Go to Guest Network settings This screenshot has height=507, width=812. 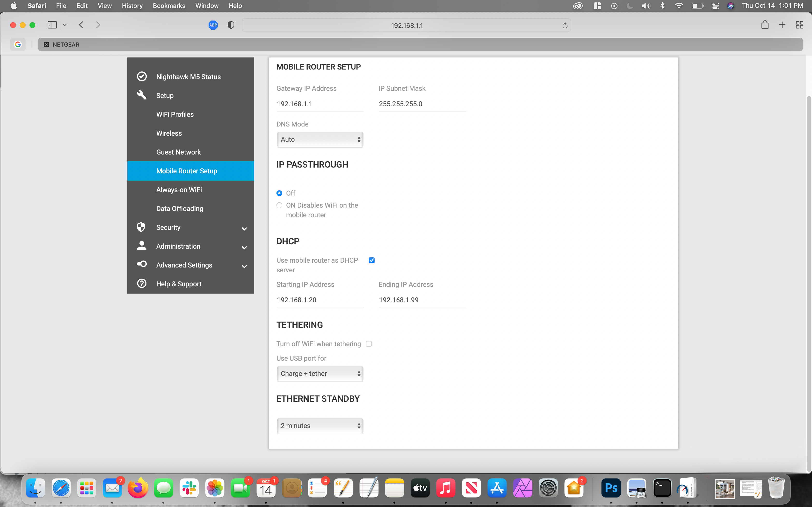coord(179,152)
